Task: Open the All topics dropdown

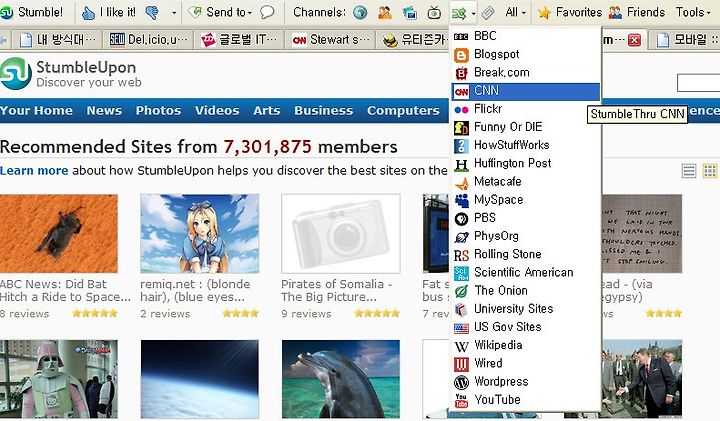Action: (x=515, y=12)
